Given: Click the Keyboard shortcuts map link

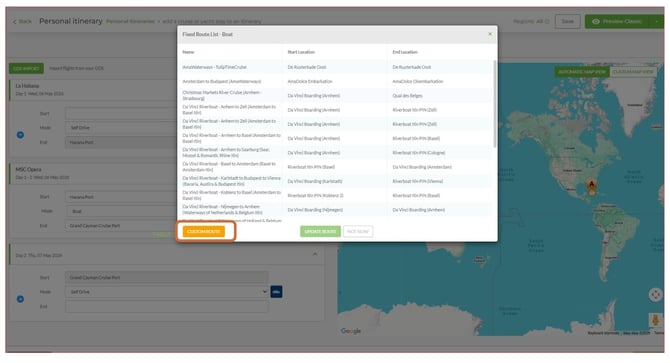Looking at the screenshot, I should [603, 333].
